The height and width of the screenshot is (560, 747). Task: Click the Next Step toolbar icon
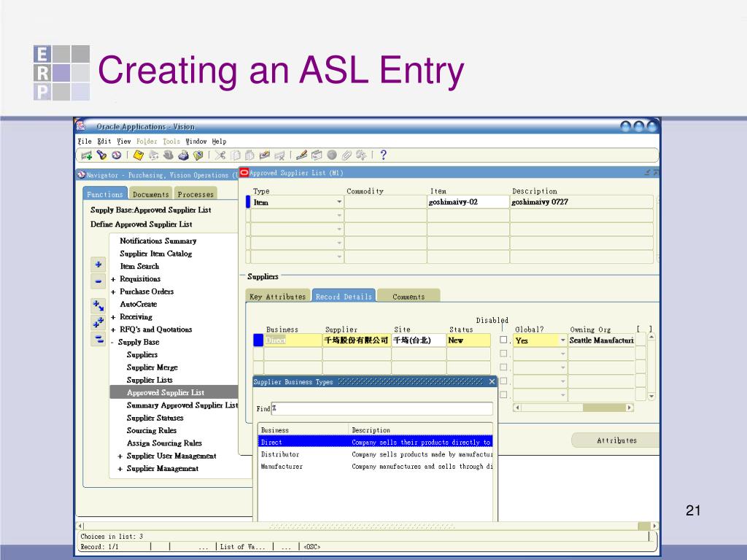click(153, 155)
